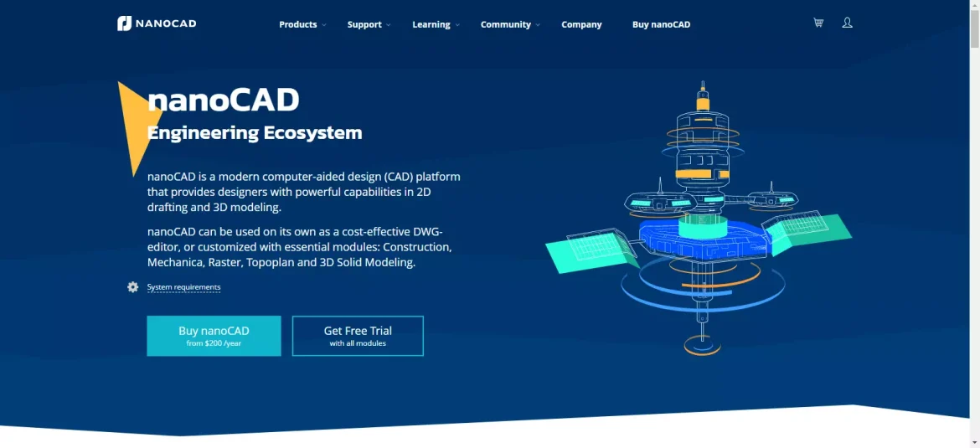Open the shopping cart icon
The width and height of the screenshot is (980, 448).
(x=818, y=23)
